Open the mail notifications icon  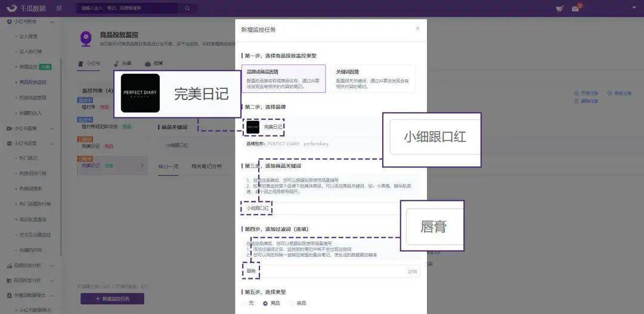point(575,8)
